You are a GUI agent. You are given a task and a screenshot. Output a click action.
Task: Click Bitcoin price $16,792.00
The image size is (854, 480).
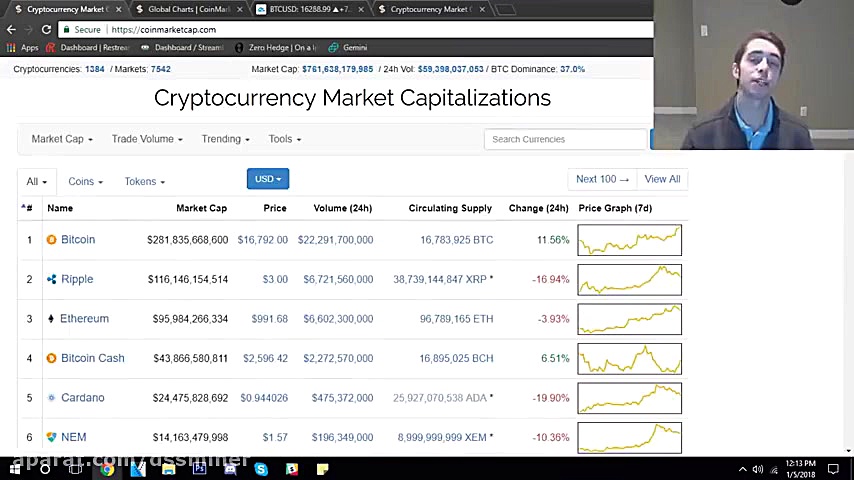pos(263,240)
